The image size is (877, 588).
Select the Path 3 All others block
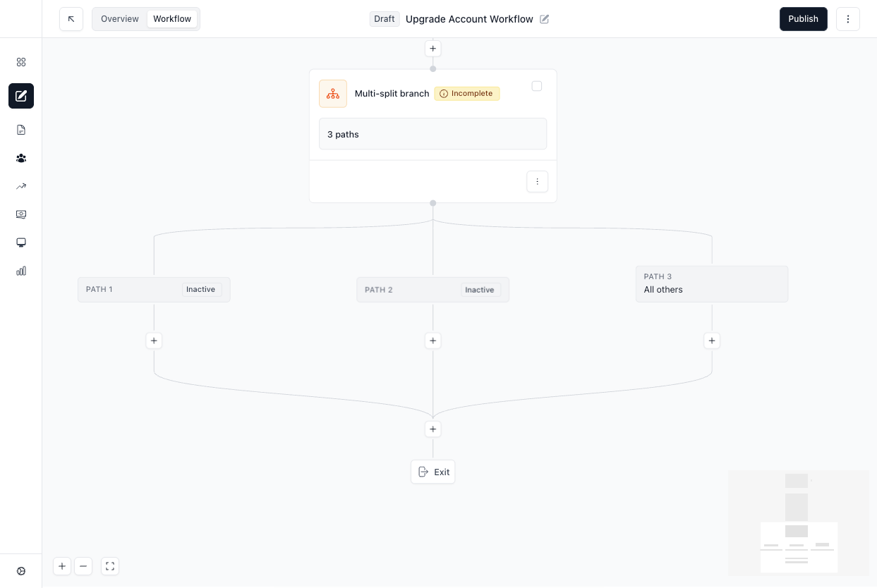point(711,283)
